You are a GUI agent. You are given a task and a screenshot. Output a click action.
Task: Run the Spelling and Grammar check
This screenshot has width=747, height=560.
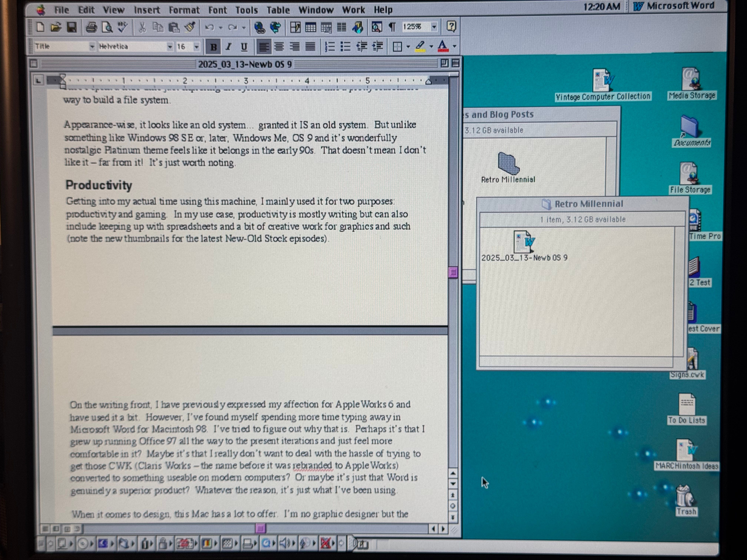[122, 27]
